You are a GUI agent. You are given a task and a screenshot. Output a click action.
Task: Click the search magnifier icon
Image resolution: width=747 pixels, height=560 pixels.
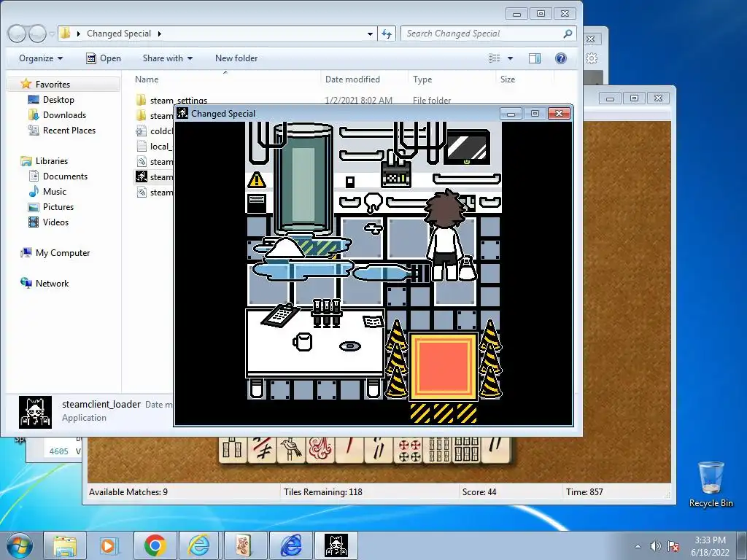point(568,34)
